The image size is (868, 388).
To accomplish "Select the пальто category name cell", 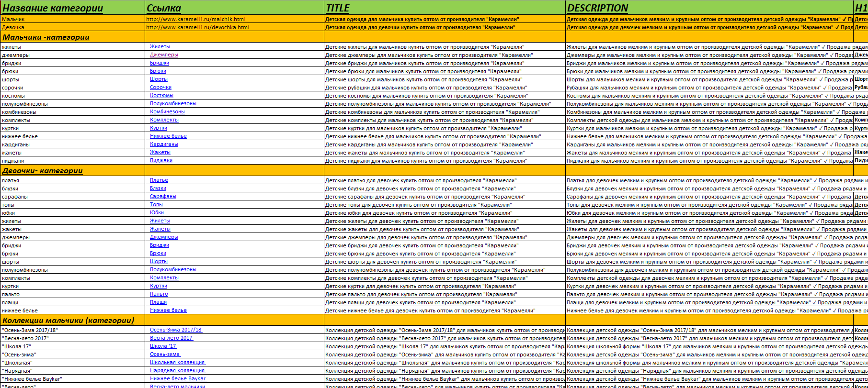I will coord(72,294).
